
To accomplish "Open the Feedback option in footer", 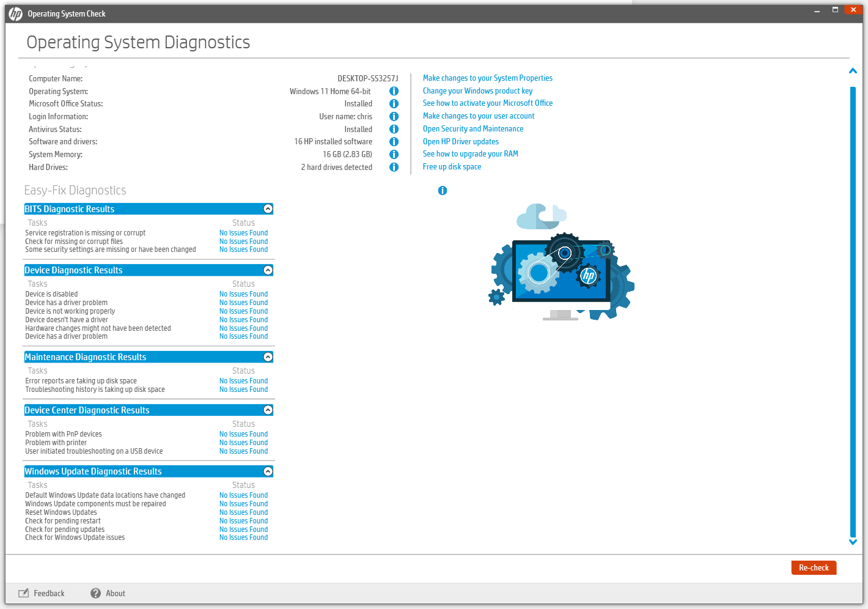I will [x=42, y=593].
